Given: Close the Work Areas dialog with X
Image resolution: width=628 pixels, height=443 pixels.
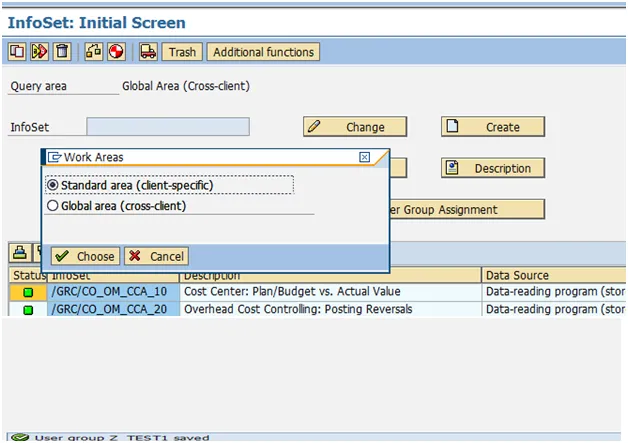Looking at the screenshot, I should click(x=365, y=157).
